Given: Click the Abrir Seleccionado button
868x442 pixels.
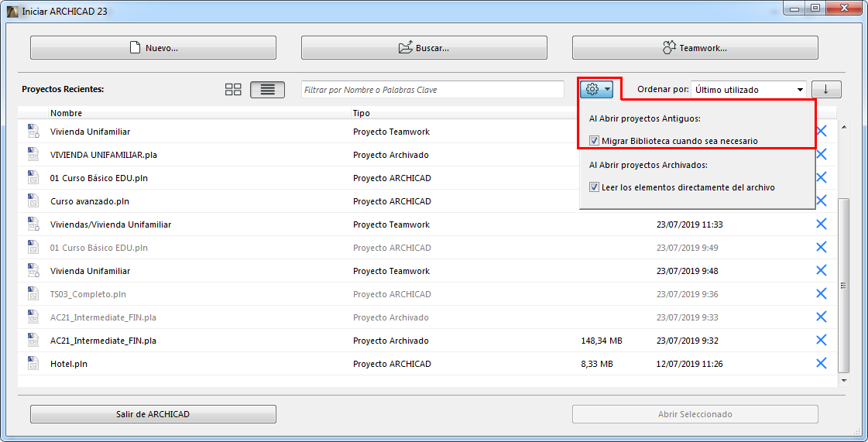Looking at the screenshot, I should (695, 414).
